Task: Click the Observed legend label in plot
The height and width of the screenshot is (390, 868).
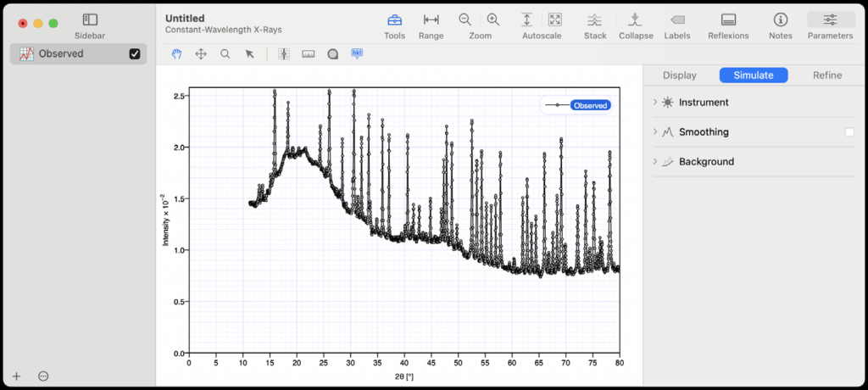Action: click(x=590, y=105)
